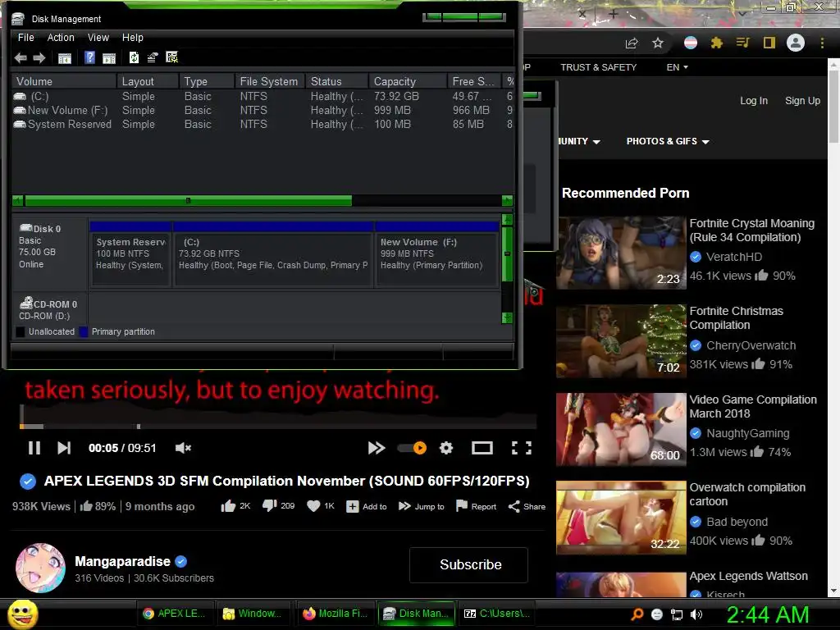
Task: Enter fullscreen in the video player
Action: tap(521, 448)
